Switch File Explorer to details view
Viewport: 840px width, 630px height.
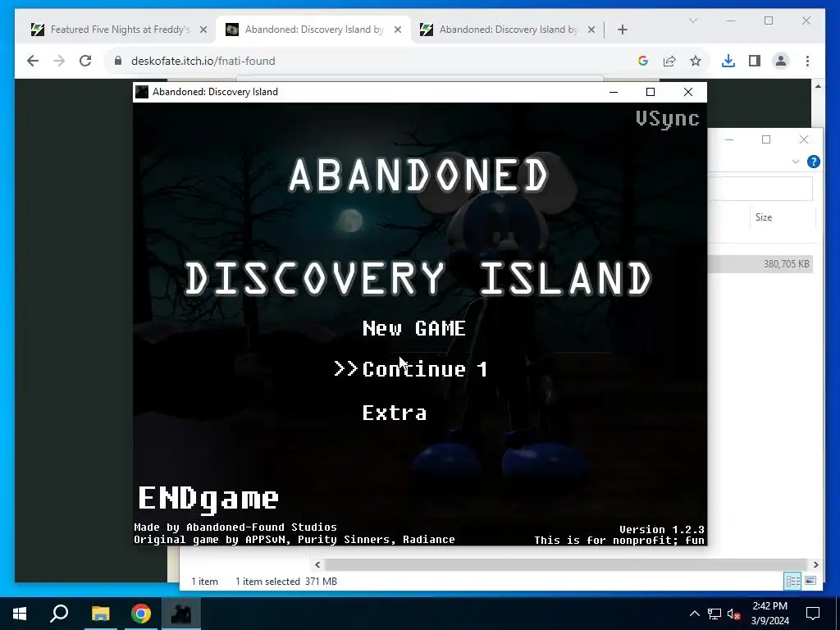pyautogui.click(x=793, y=581)
